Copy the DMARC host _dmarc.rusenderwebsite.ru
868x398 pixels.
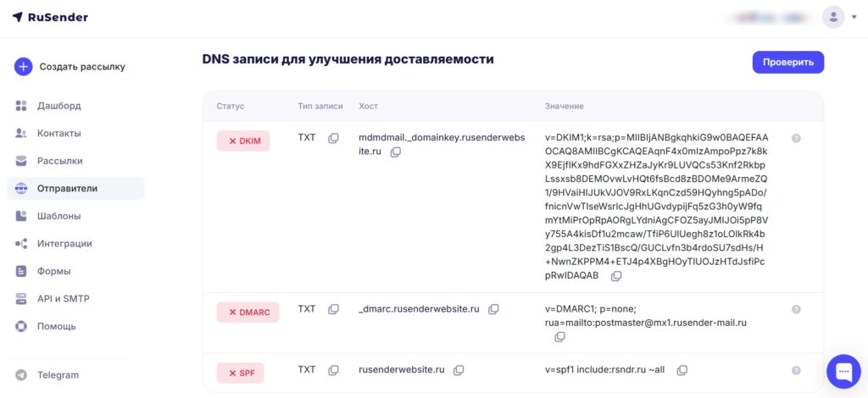tap(493, 309)
